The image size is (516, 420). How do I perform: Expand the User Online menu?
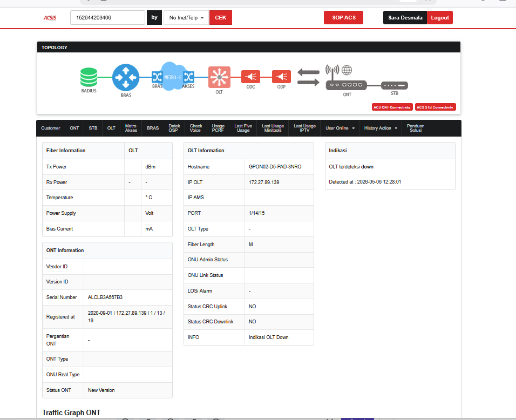point(340,128)
